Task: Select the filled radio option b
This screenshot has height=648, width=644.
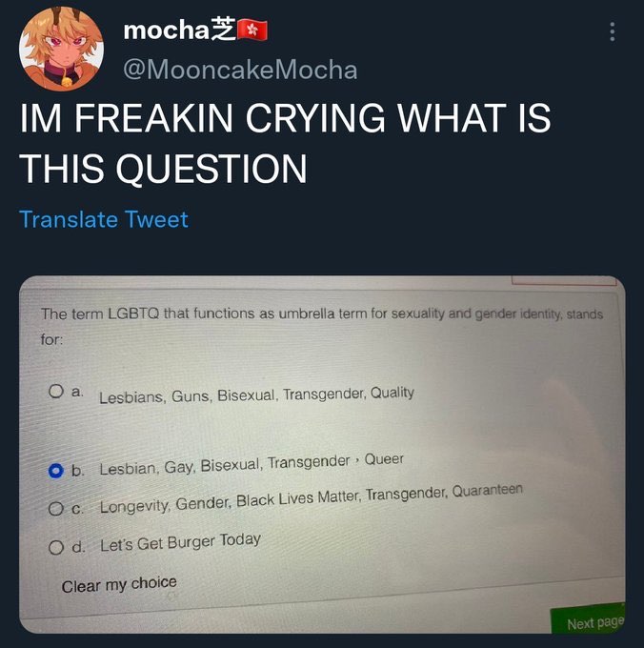Action: pyautogui.click(x=56, y=471)
